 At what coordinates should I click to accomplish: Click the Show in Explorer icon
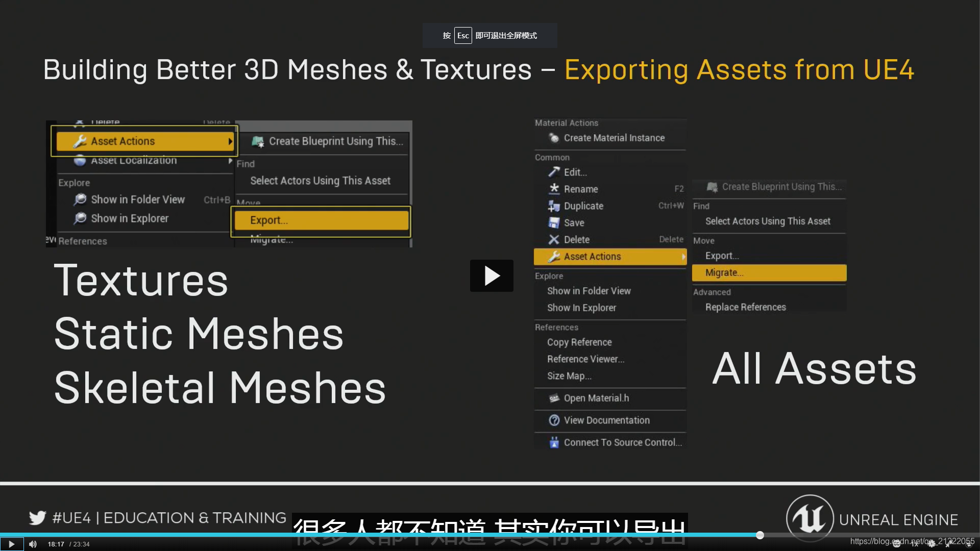point(80,217)
